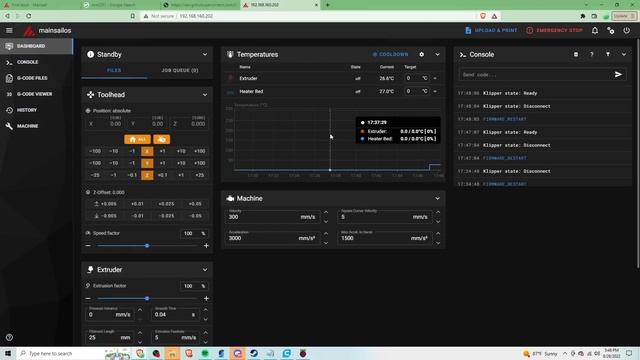
Task: Collapse the Standby panel
Action: click(x=205, y=54)
